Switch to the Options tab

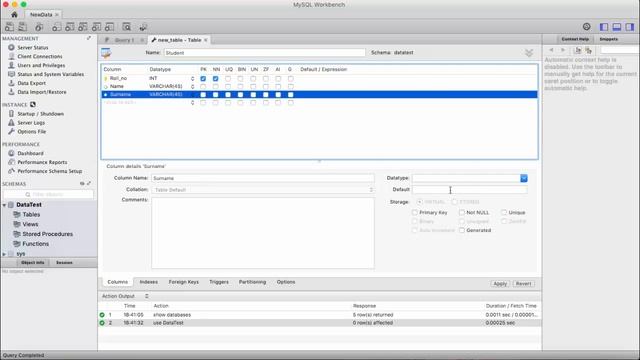coord(286,282)
